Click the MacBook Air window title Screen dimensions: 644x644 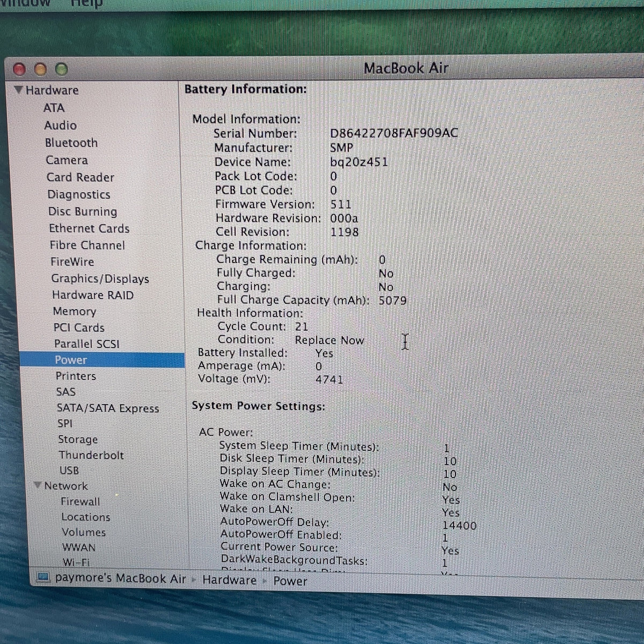pos(406,69)
